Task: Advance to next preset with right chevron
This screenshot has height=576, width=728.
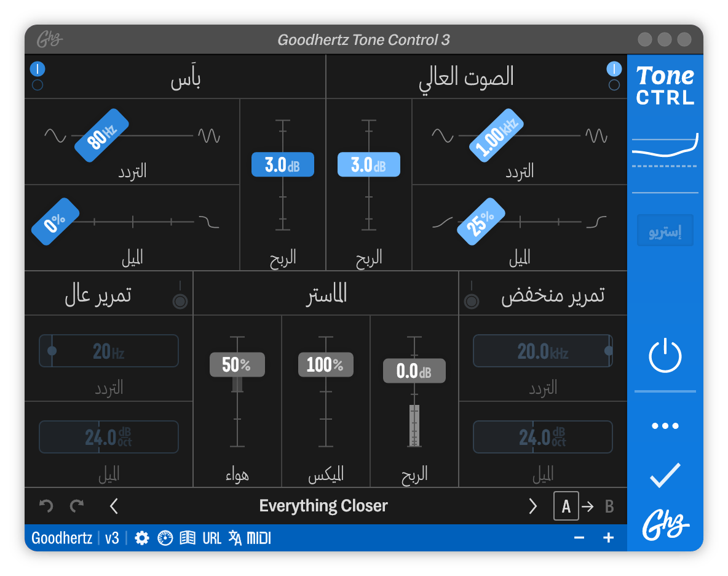Action: pos(534,505)
